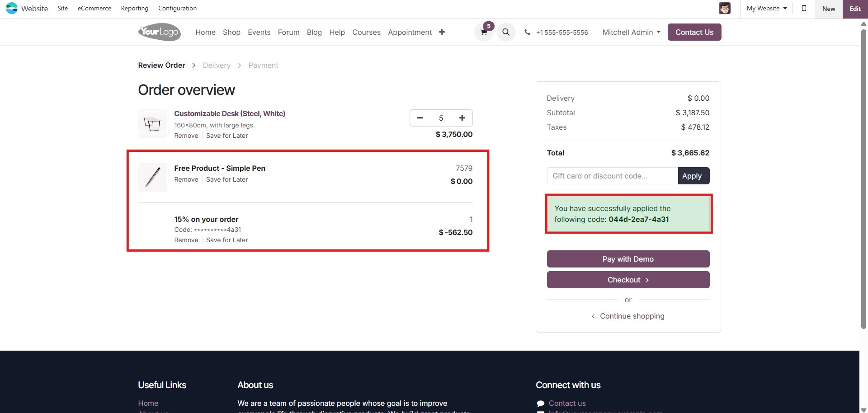Apply the discount code

click(x=693, y=176)
